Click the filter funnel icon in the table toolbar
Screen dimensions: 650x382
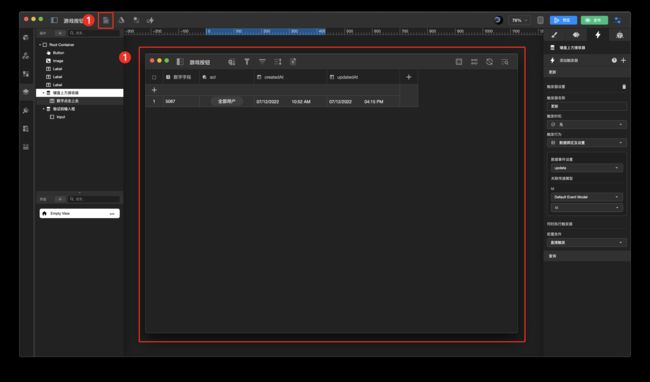[247, 62]
